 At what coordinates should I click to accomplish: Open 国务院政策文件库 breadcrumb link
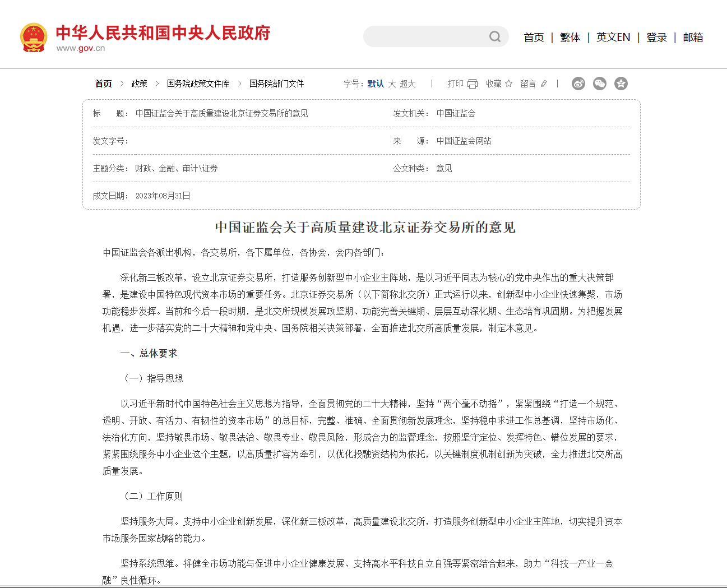(198, 84)
